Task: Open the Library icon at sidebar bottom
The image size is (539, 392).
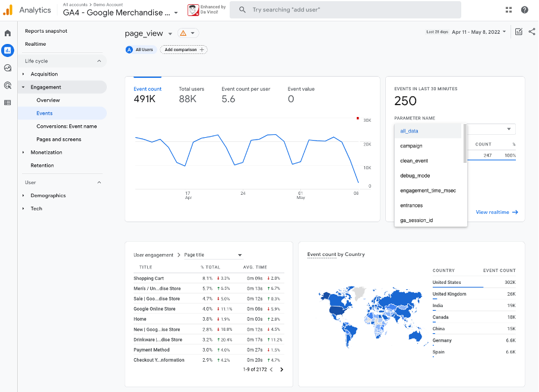Action: tap(7, 103)
